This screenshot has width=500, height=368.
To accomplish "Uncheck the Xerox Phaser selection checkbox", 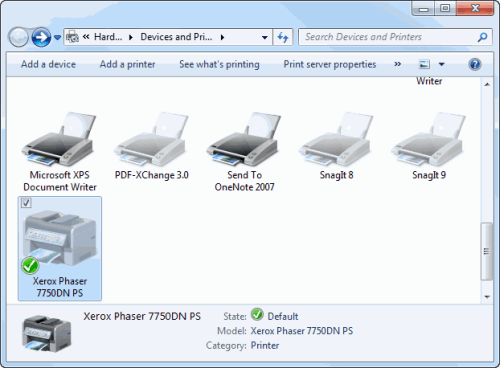I will [26, 203].
